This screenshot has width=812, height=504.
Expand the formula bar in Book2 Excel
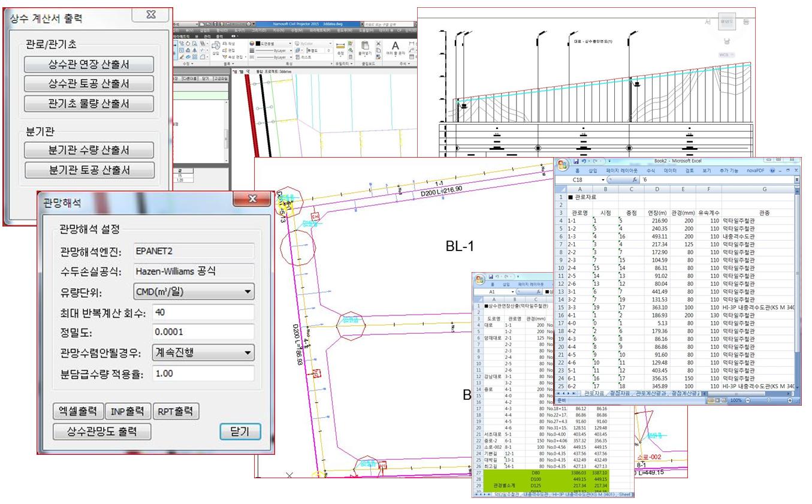(798, 180)
